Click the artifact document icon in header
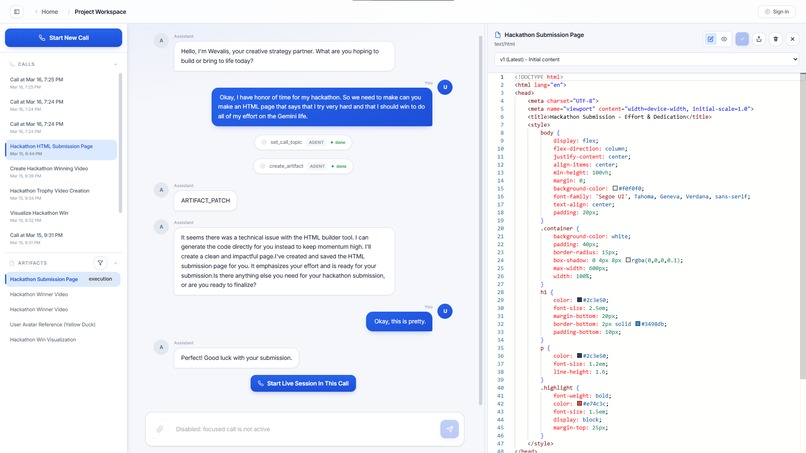 click(498, 35)
